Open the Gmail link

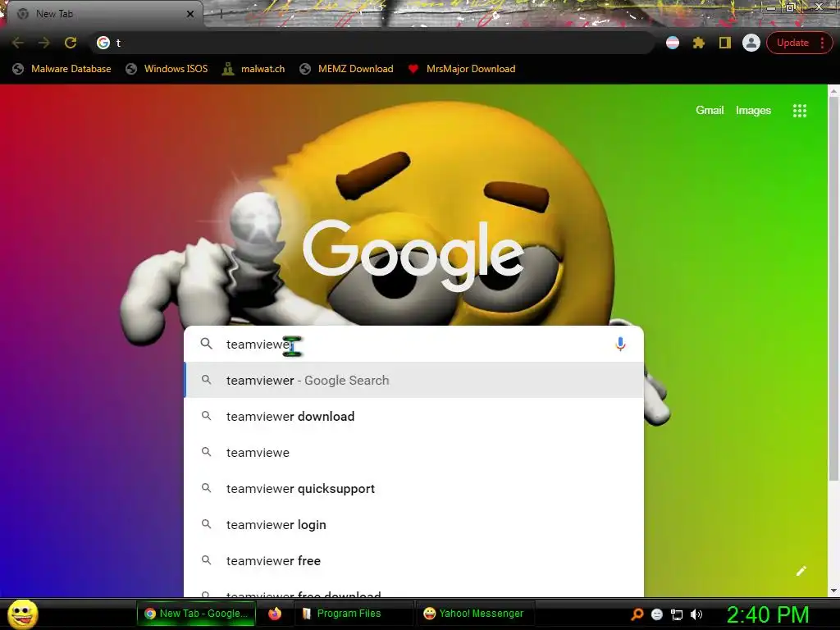[710, 111]
